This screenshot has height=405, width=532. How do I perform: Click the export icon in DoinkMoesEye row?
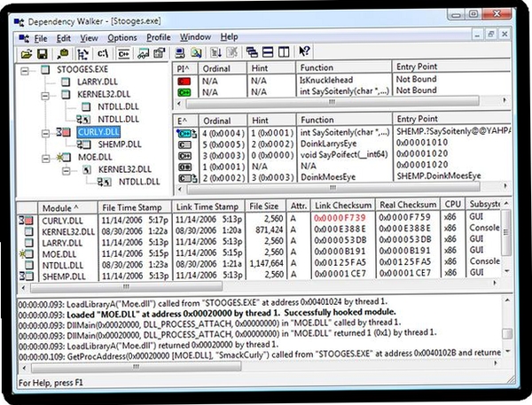point(187,178)
